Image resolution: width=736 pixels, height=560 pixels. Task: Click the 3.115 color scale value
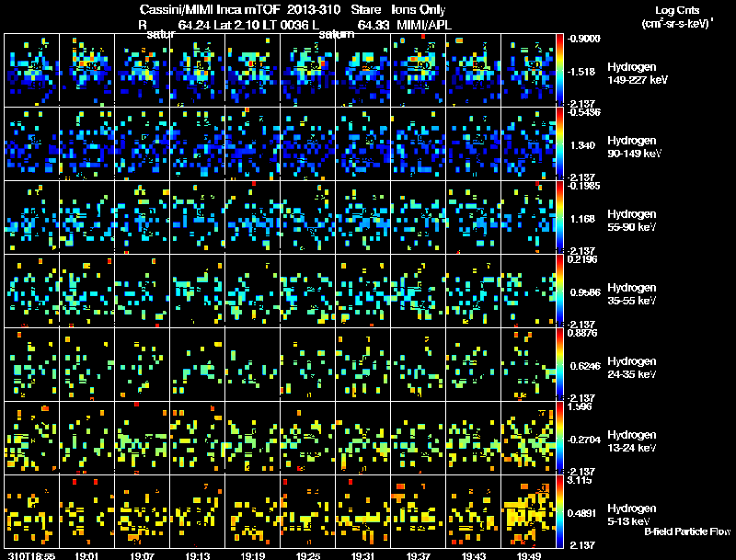pos(580,480)
